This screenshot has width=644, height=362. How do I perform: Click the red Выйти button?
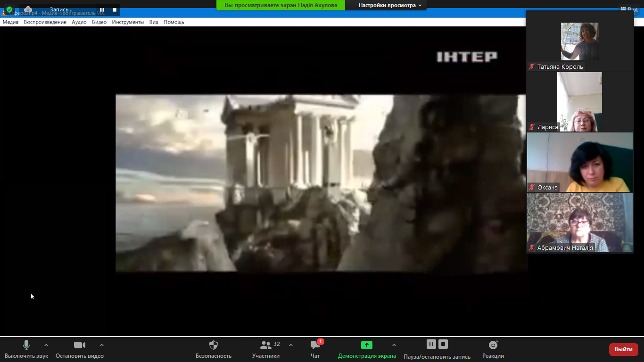point(623,349)
